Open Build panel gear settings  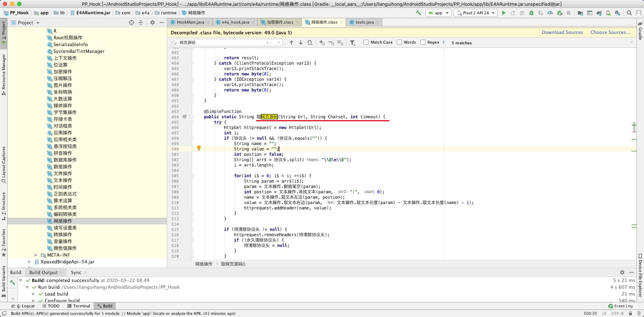(622, 272)
